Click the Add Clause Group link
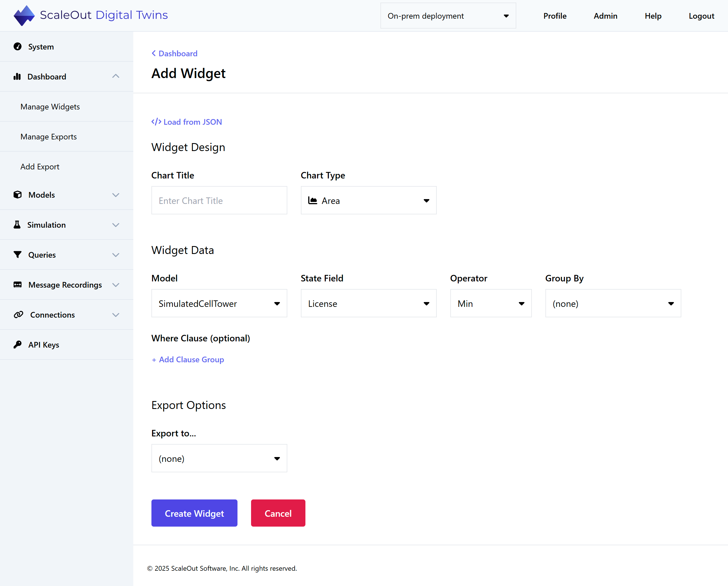The height and width of the screenshot is (586, 728). [x=192, y=359]
